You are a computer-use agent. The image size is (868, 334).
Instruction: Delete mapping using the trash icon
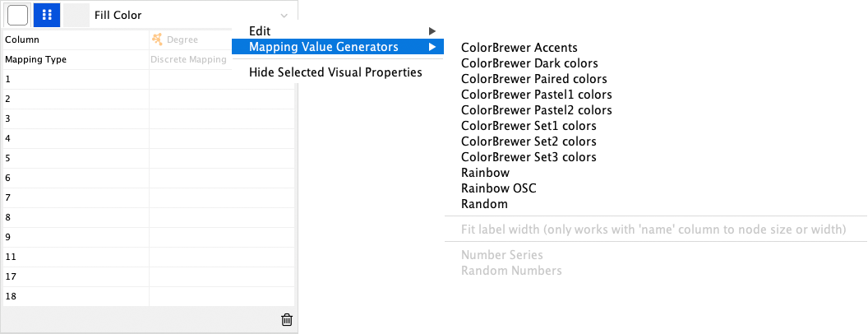(x=286, y=320)
